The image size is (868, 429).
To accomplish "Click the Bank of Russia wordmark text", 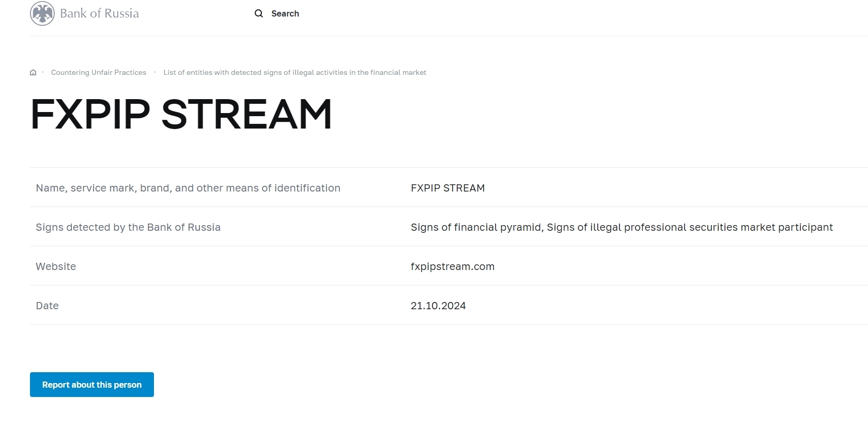I will [x=99, y=13].
